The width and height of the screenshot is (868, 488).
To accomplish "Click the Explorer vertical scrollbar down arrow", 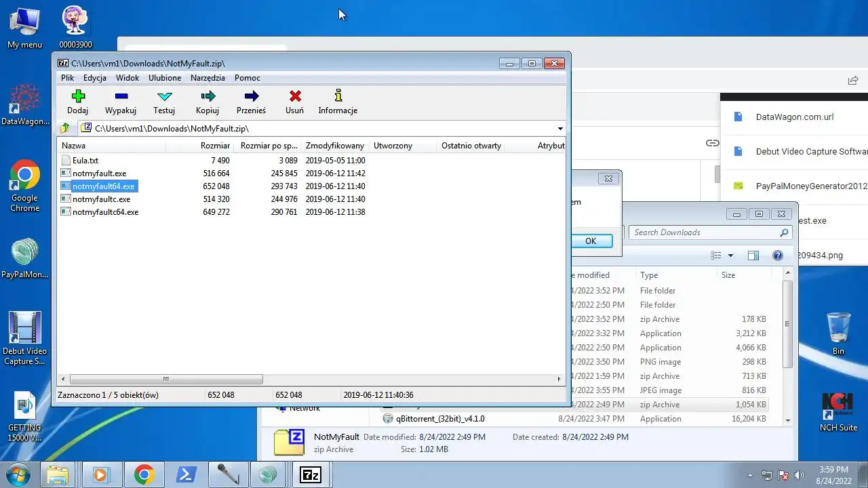I will pyautogui.click(x=787, y=420).
